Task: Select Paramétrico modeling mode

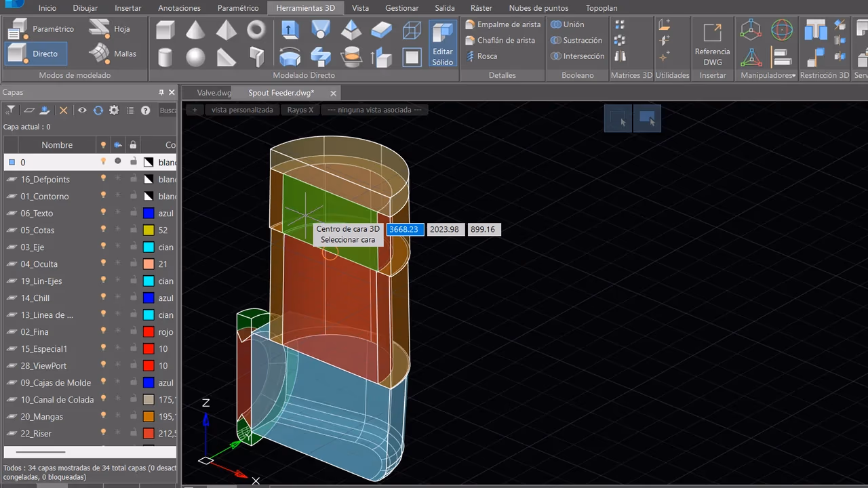Action: (42, 29)
